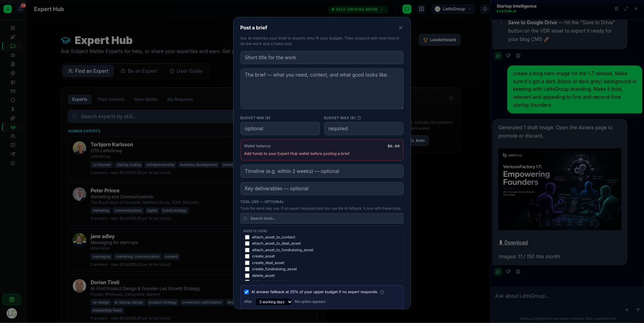Open the green hamburger menu icon
Image resolution: width=644 pixels, height=323 pixels.
[8, 9]
